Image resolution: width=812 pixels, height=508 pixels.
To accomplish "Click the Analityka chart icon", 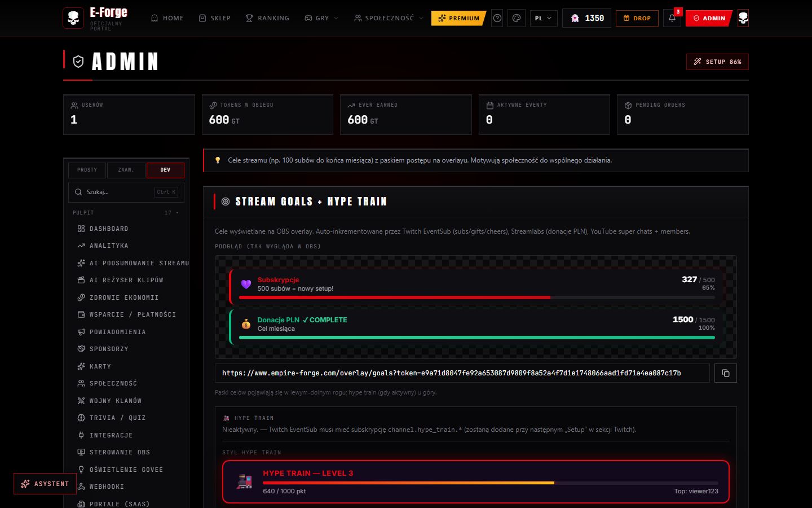I will coord(81,246).
